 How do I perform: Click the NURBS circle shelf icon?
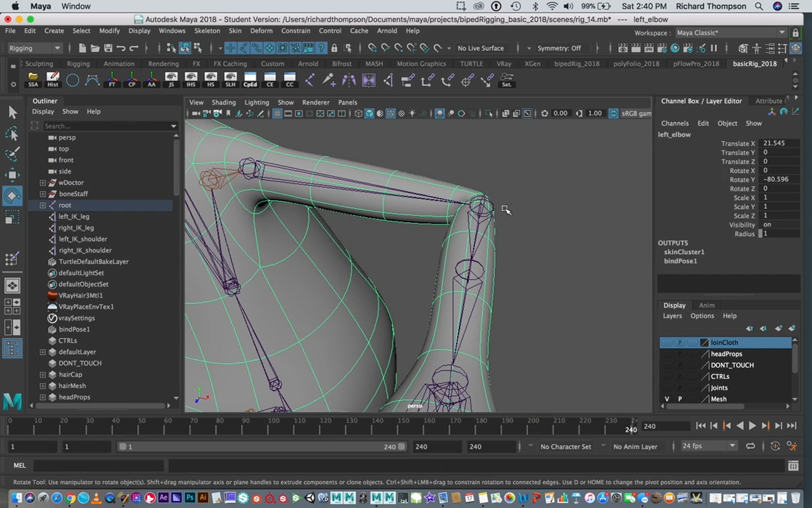72,80
